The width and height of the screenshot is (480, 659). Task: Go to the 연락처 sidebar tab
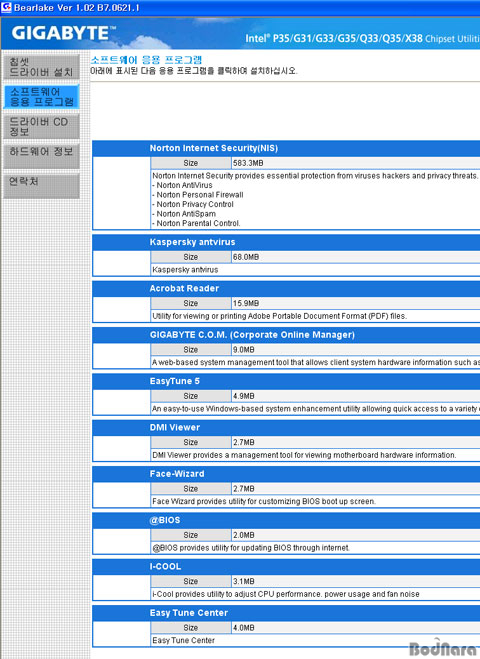[x=41, y=186]
